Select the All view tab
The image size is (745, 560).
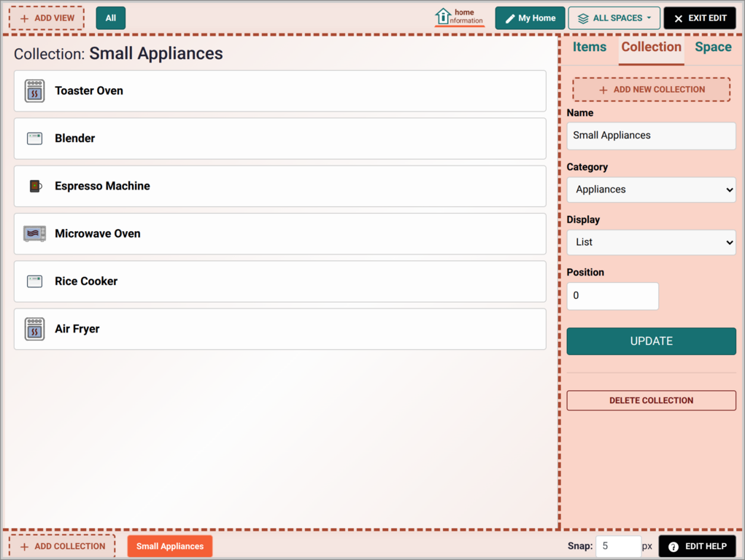111,18
